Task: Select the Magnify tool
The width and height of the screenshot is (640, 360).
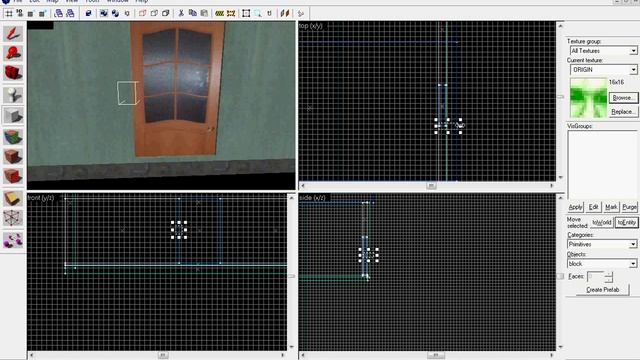Action: coord(13,53)
